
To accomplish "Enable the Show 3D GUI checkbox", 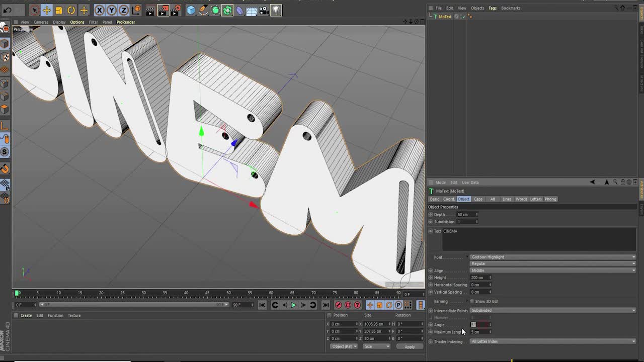I will click(472, 301).
